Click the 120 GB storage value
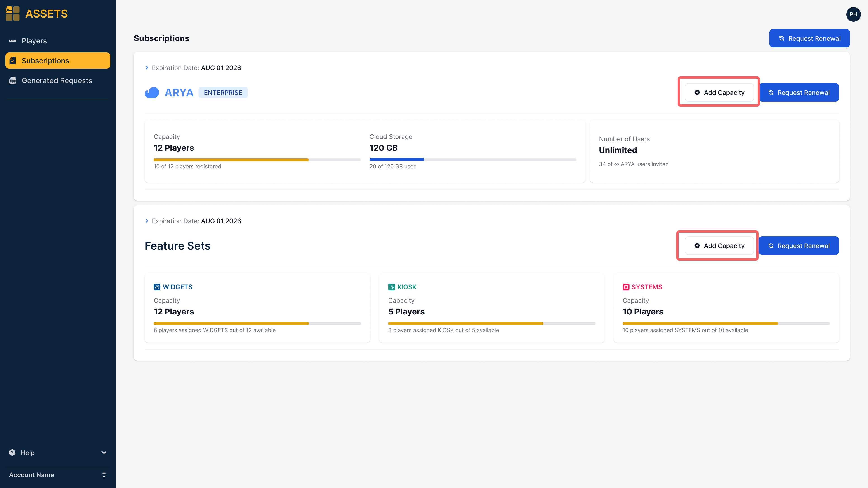 (383, 148)
